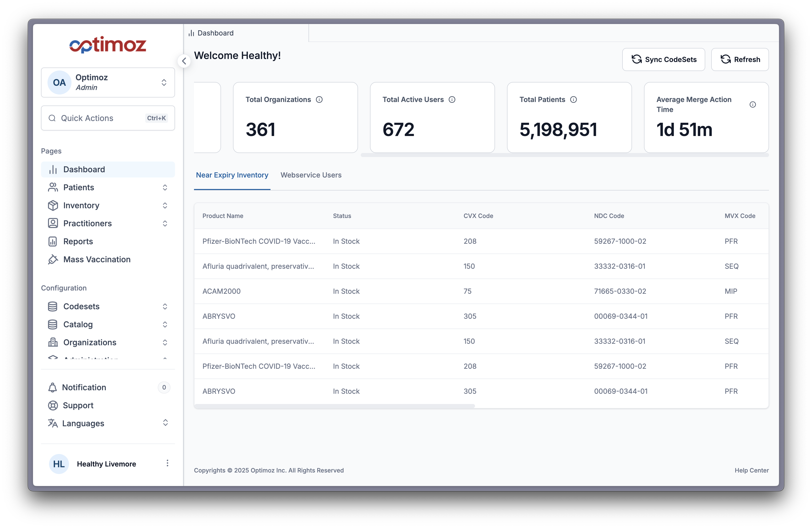This screenshot has height=528, width=812.
Task: Click the info tooltip on Total Organizations
Action: [319, 99]
